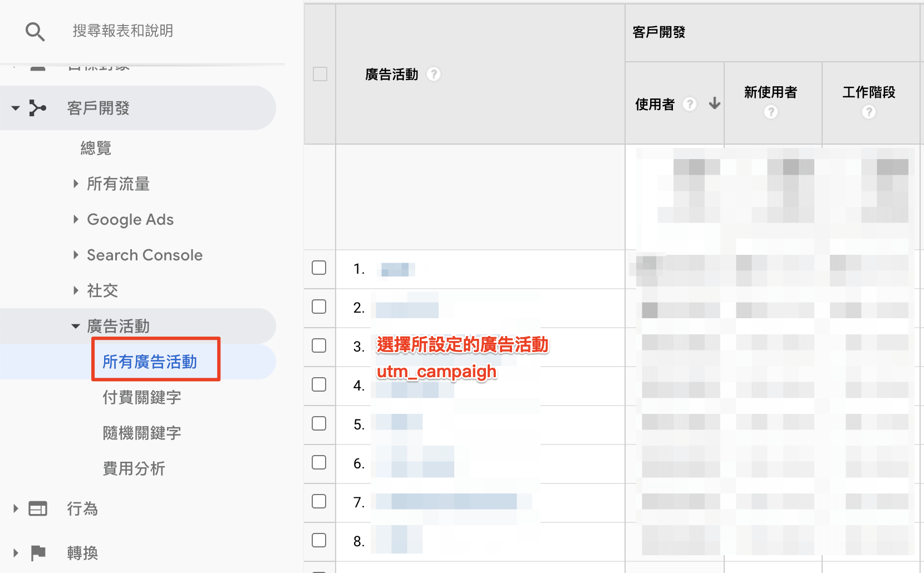Open help tooltip next to 廣告活動 header
The image size is (924, 573).
pos(434,74)
